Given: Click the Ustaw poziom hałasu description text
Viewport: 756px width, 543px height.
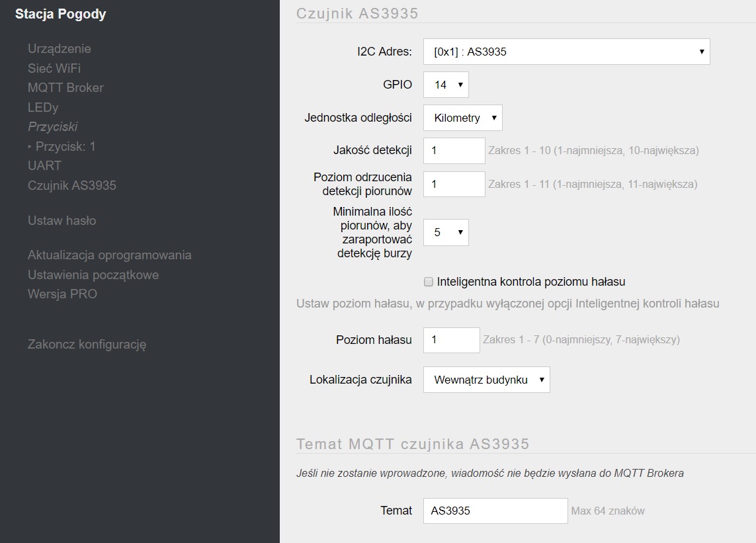Looking at the screenshot, I should [x=508, y=304].
